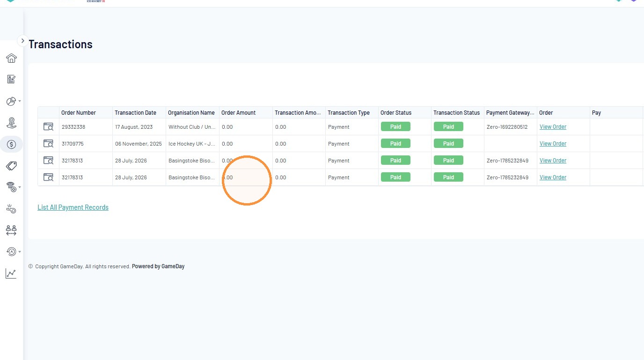Click View Order for order 29332338
This screenshot has height=360, width=644.
553,127
